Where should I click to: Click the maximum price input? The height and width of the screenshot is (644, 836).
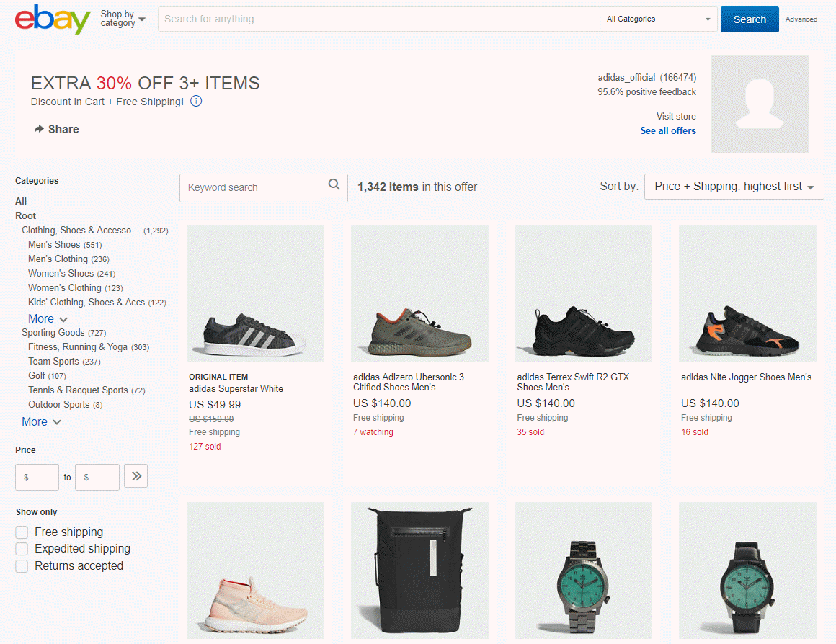[97, 477]
